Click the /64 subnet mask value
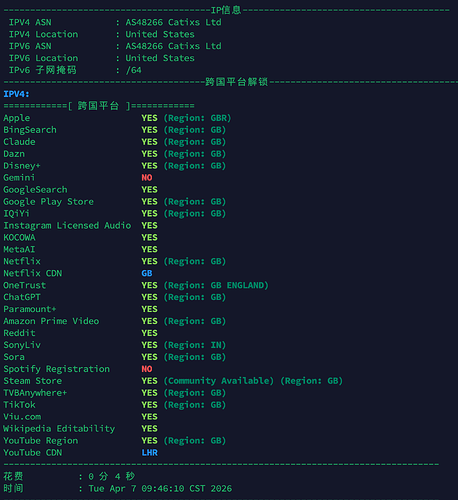Viewport: 458px width, 500px height. pos(133,70)
